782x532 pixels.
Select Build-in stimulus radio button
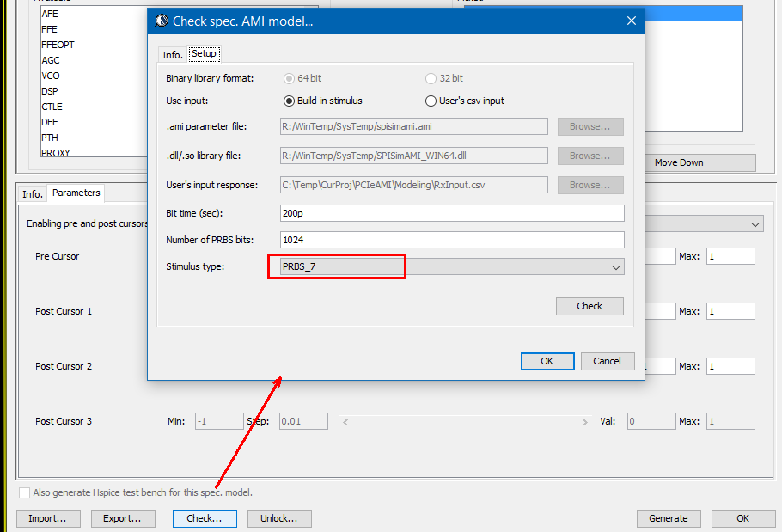click(x=289, y=101)
